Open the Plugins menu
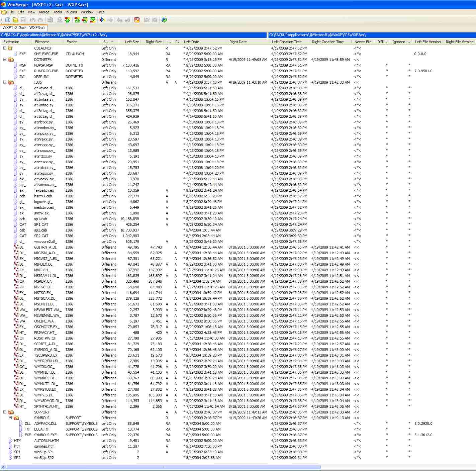This screenshot has height=471, width=476. pyautogui.click(x=71, y=12)
